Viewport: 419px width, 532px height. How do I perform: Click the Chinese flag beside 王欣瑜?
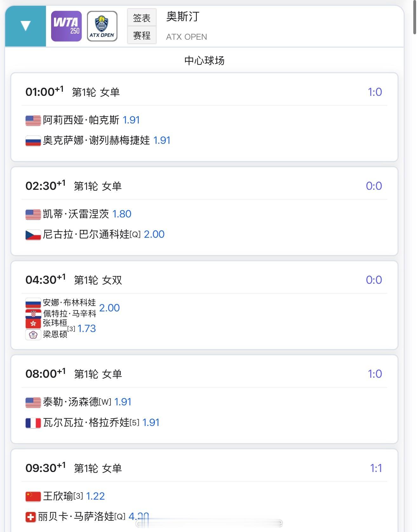[x=33, y=496]
